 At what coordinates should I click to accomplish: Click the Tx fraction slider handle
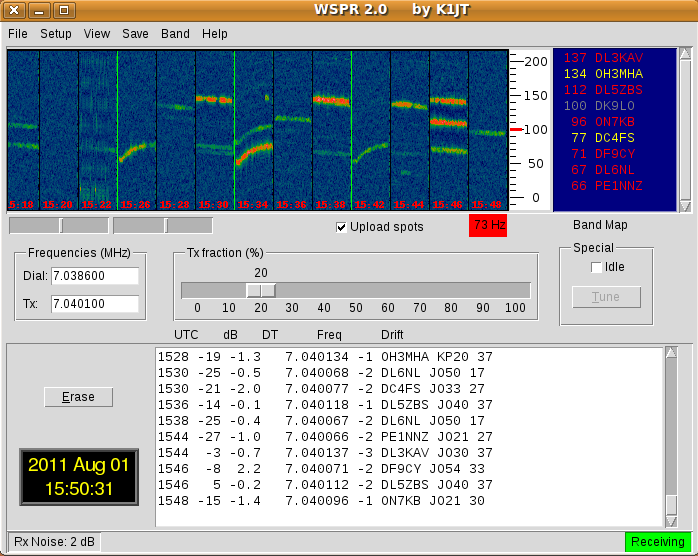[261, 291]
